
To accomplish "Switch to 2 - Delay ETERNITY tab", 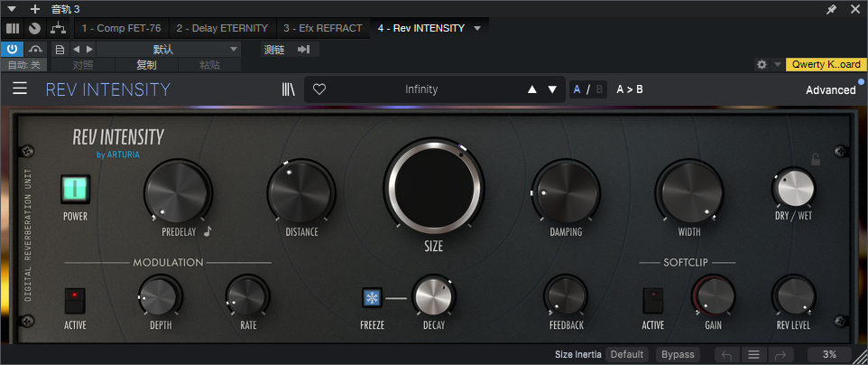I will (x=222, y=28).
